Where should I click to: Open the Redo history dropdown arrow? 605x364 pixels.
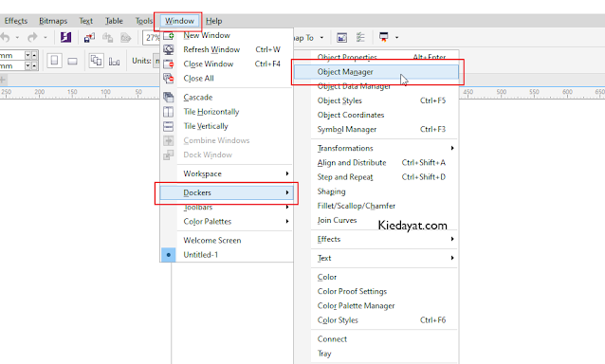pos(46,37)
